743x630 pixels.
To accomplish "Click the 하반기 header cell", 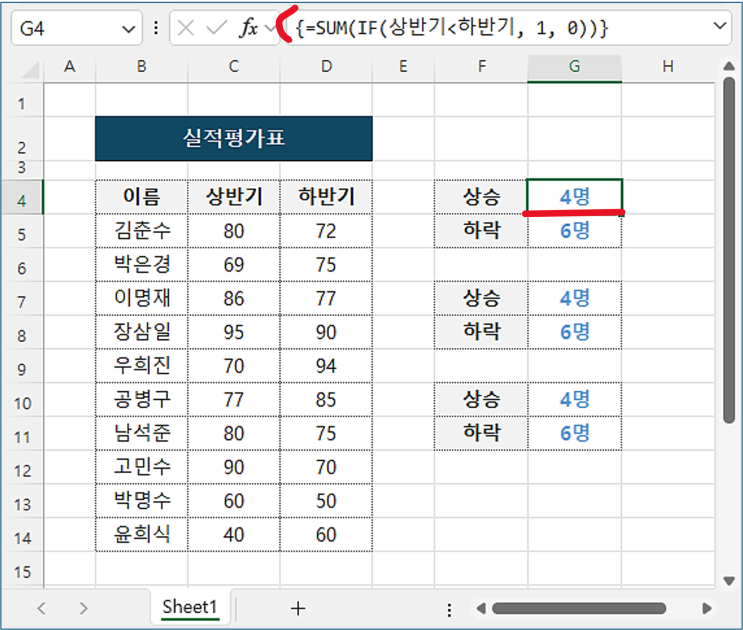I will pos(326,197).
